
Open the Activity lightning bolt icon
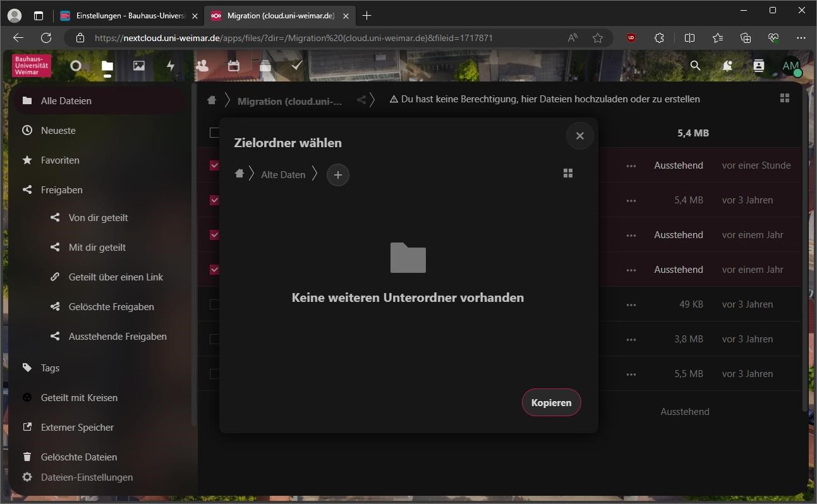(171, 66)
